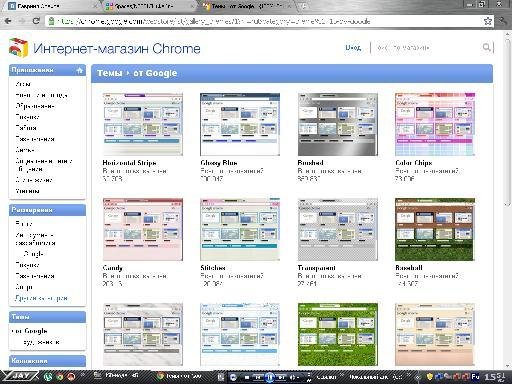The height and width of the screenshot is (384, 513).
Task: Reload the page with the refresh icon
Action: pyautogui.click(x=36, y=21)
